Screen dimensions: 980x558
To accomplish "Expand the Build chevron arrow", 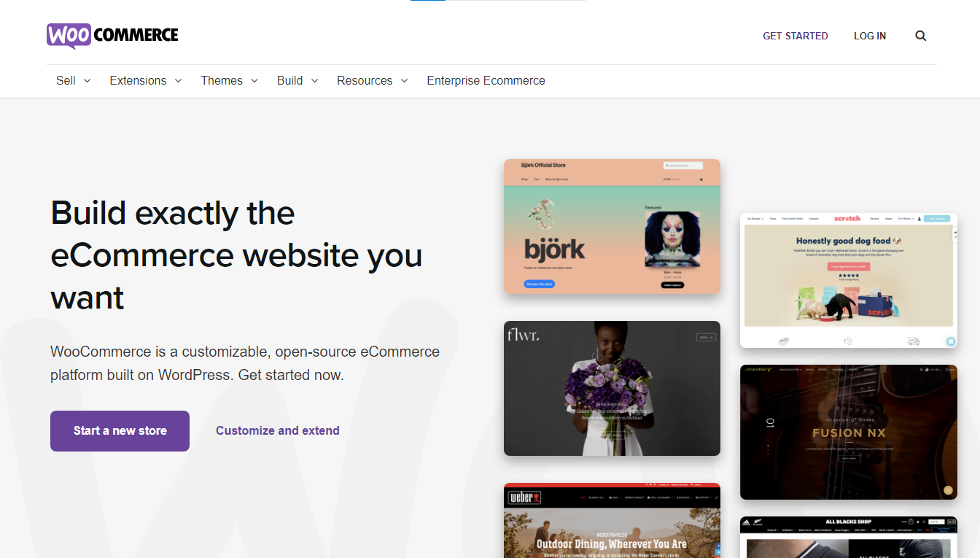I will [315, 81].
